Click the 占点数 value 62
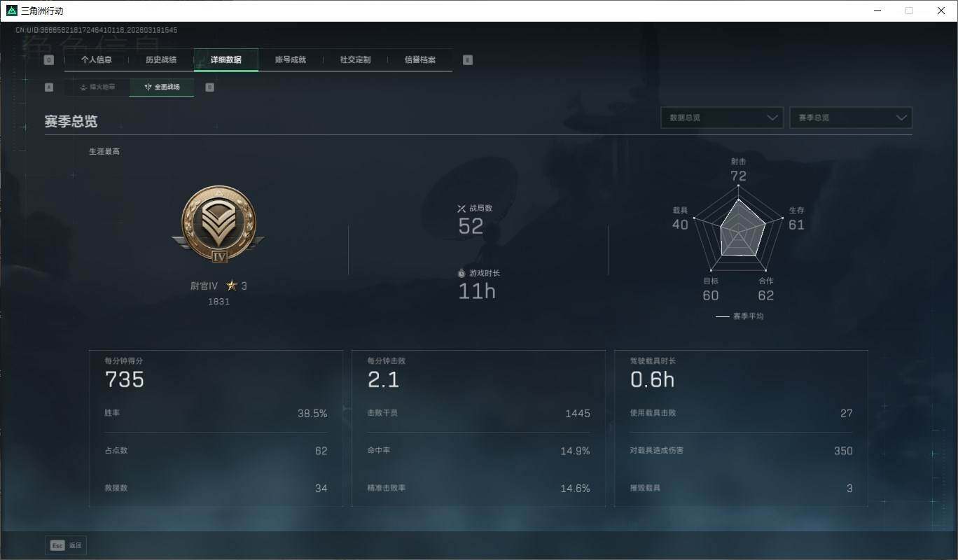 (x=321, y=451)
